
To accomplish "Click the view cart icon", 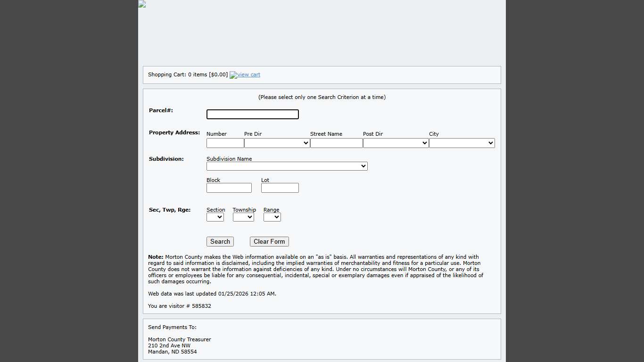I will coord(233,74).
